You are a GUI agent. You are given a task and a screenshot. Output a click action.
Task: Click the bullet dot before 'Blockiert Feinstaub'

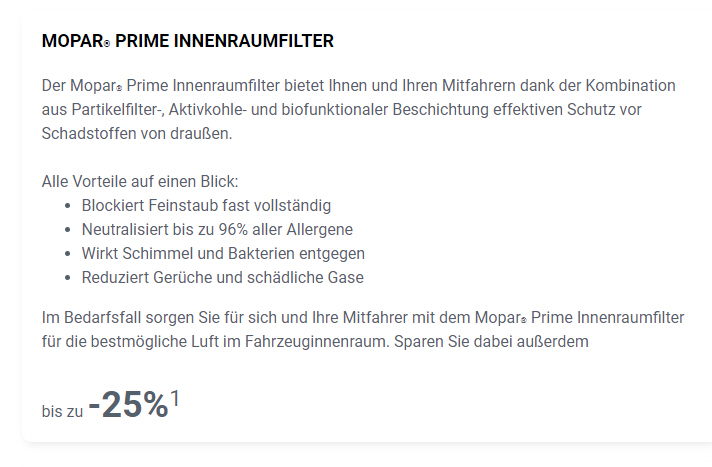[68, 206]
